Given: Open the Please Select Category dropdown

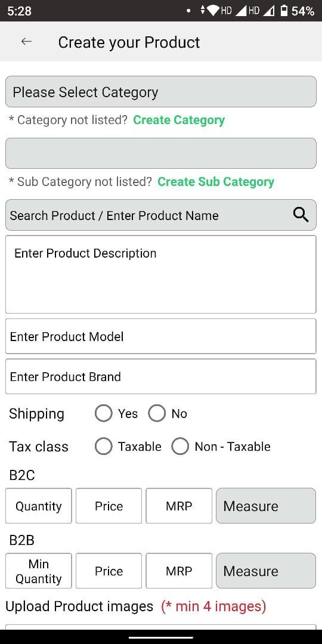Looking at the screenshot, I should [161, 92].
